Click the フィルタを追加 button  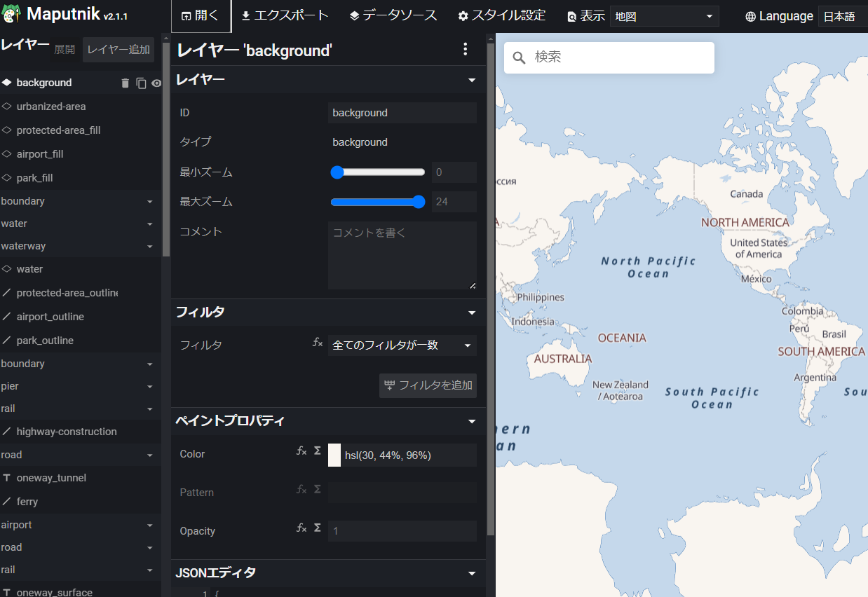click(x=428, y=385)
